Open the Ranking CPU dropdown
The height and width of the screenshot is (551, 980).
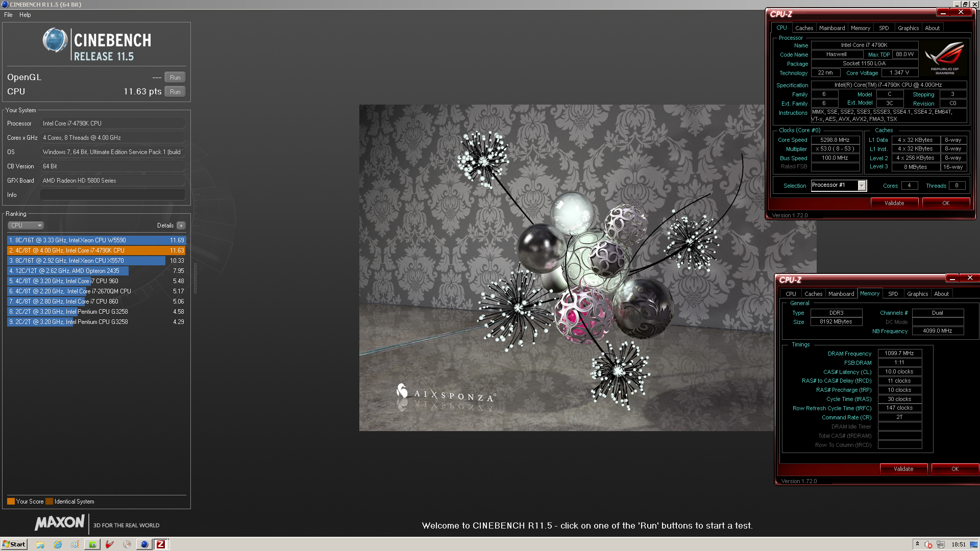pos(26,226)
